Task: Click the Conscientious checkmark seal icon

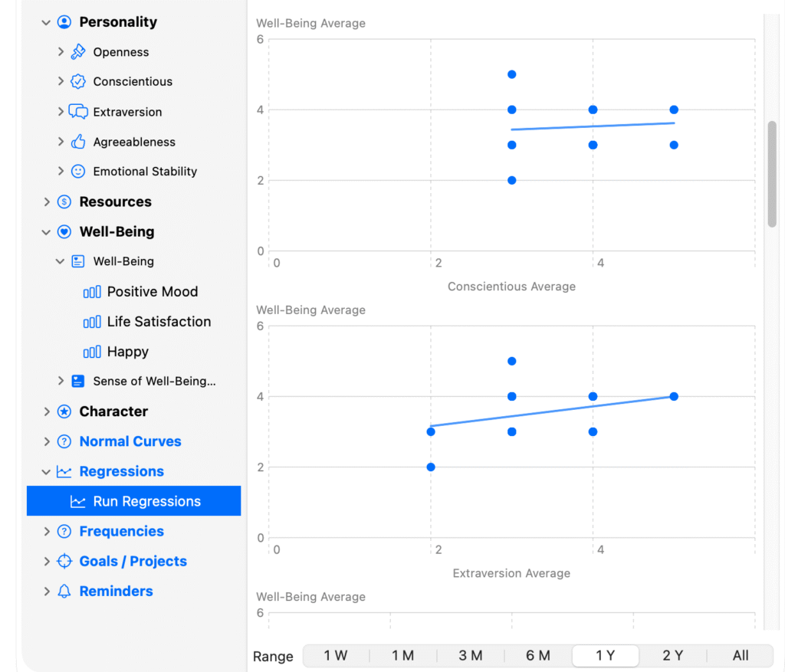Action: click(x=77, y=81)
